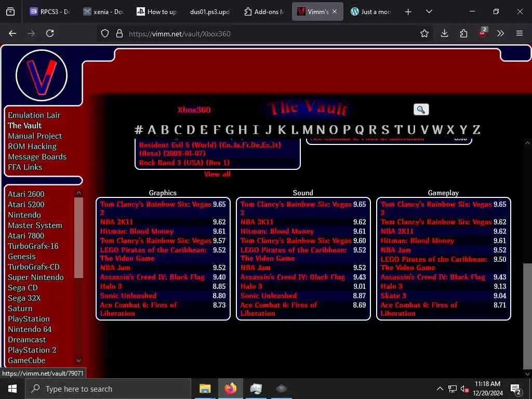Image resolution: width=532 pixels, height=399 pixels.
Task: Open File Explorer from the taskbar
Action: point(205,389)
